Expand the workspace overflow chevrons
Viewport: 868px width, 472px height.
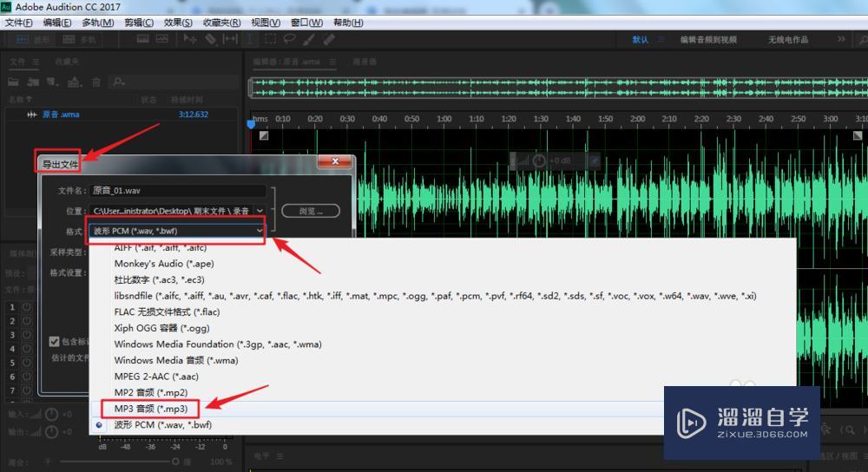coord(841,39)
